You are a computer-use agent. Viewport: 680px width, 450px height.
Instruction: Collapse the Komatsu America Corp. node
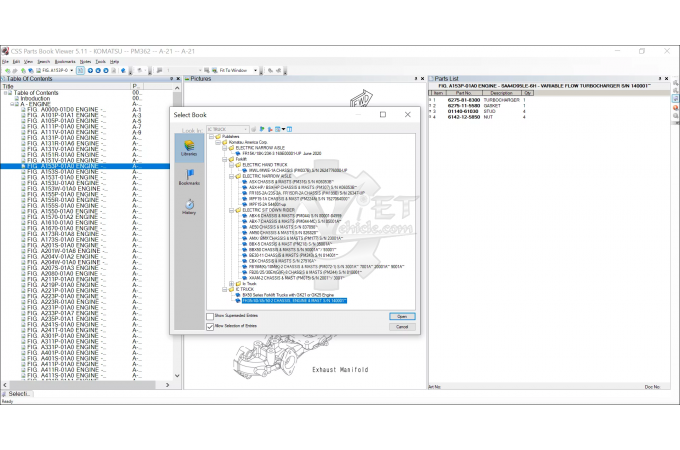tap(218, 142)
